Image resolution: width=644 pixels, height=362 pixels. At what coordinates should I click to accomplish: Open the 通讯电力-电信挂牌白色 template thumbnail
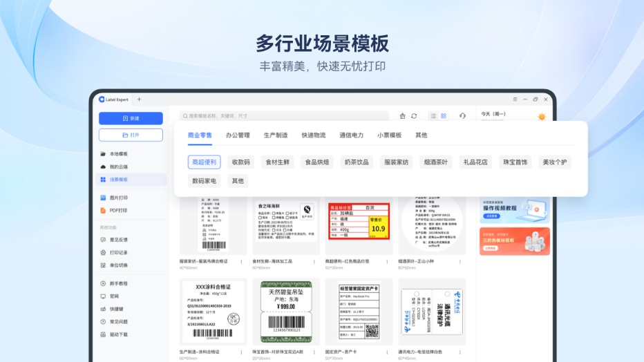click(432, 312)
